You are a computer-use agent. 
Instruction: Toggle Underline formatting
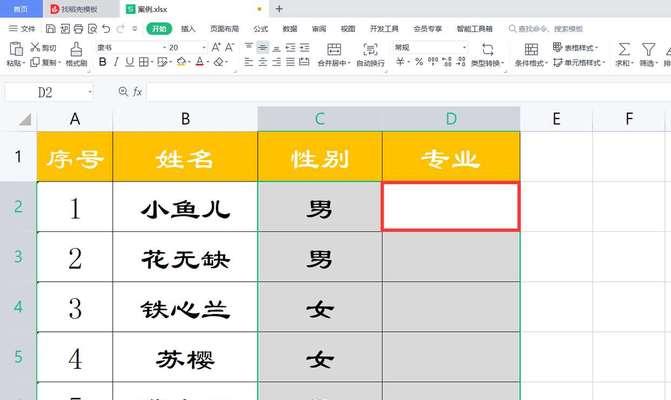pyautogui.click(x=130, y=62)
